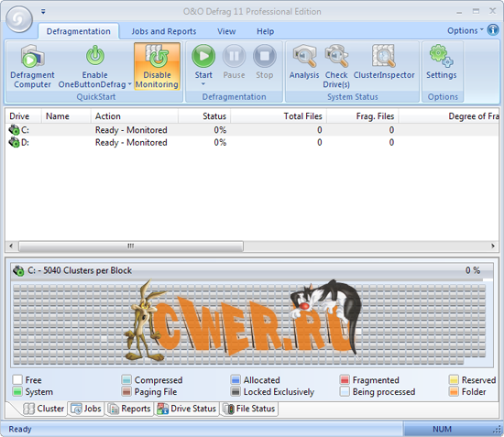Viewport: 504px width, 437px height.
Task: Sort by the Frag. Files column header
Action: click(x=363, y=116)
